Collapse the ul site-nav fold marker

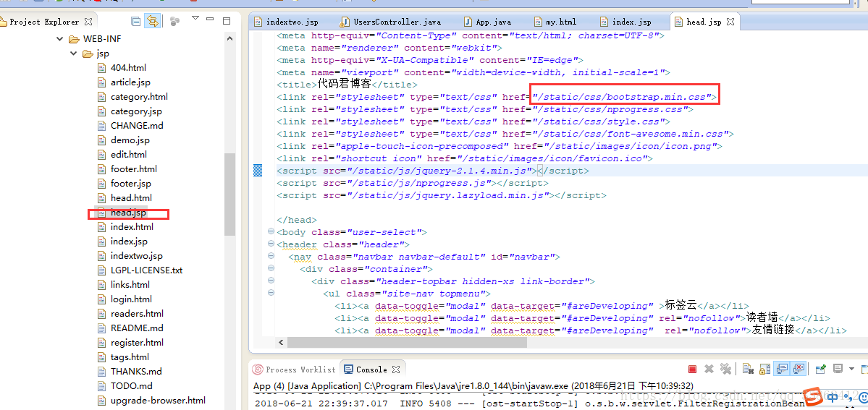271,293
